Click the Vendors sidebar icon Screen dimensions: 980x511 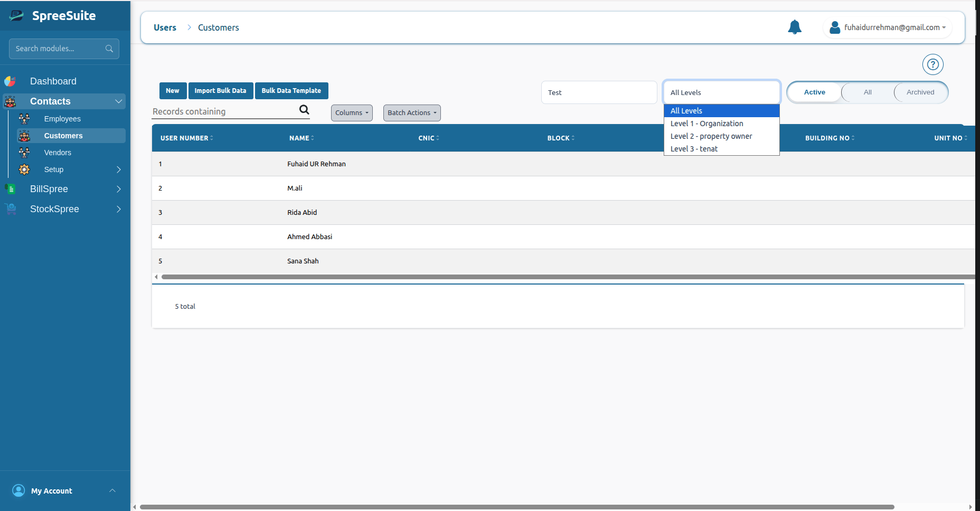click(24, 153)
